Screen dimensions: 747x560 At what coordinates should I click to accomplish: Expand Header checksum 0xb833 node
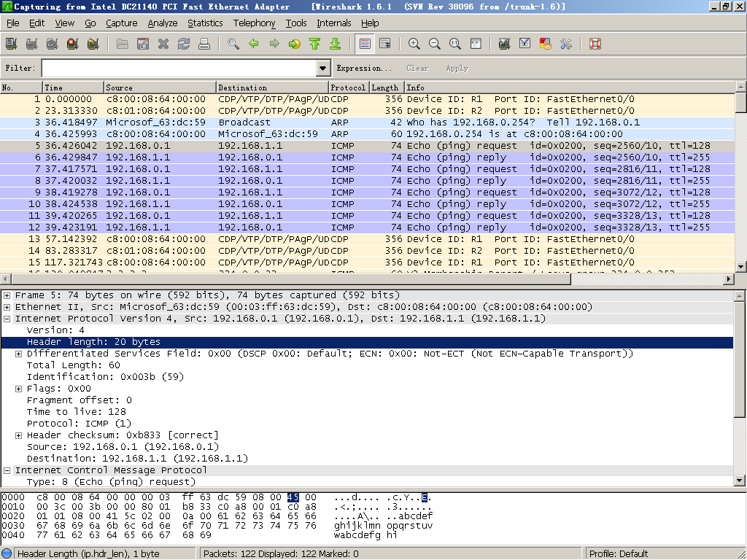point(18,435)
